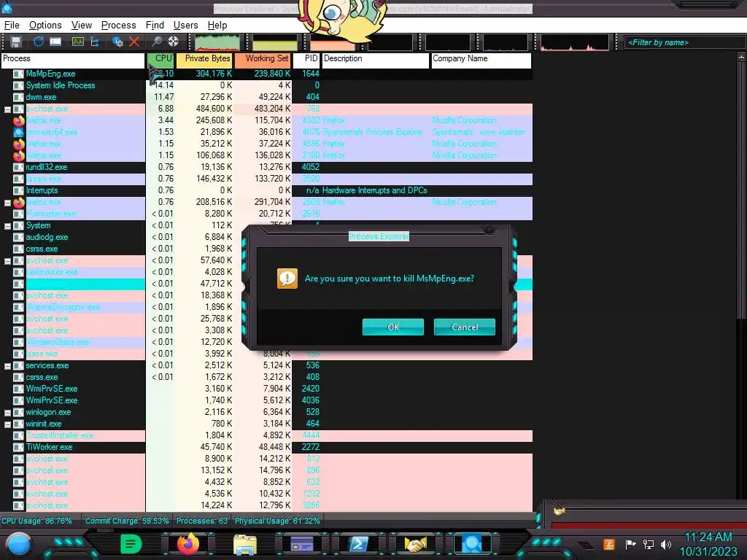Viewport: 747px width, 560px height.
Task: Sort by the CPU column header
Action: 160,61
